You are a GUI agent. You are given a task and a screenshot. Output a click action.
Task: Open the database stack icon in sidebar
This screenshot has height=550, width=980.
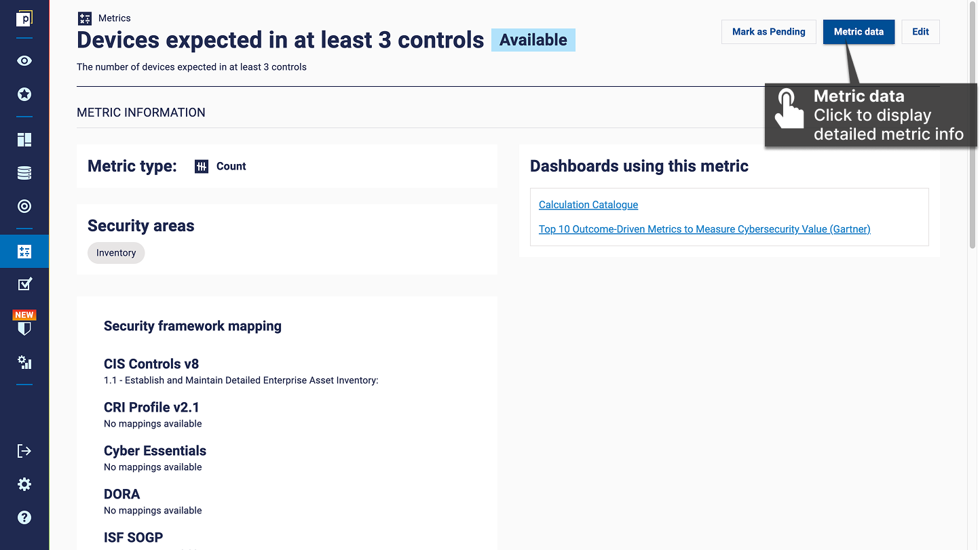pos(24,173)
